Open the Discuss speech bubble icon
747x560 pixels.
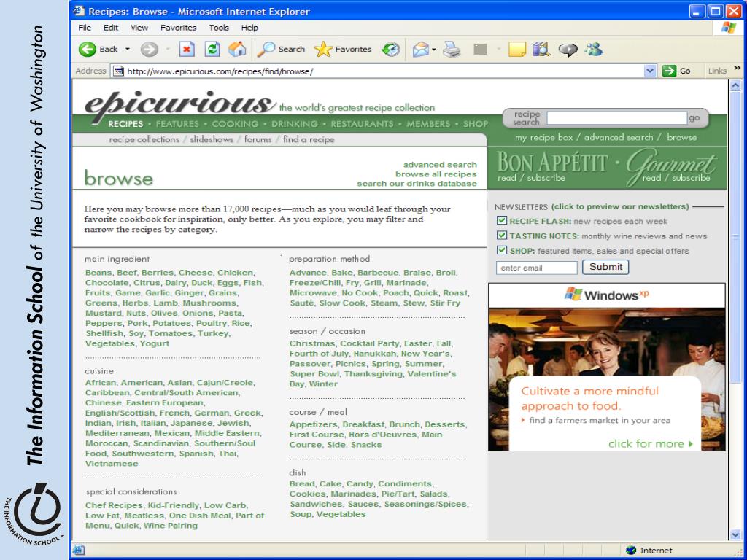[568, 50]
